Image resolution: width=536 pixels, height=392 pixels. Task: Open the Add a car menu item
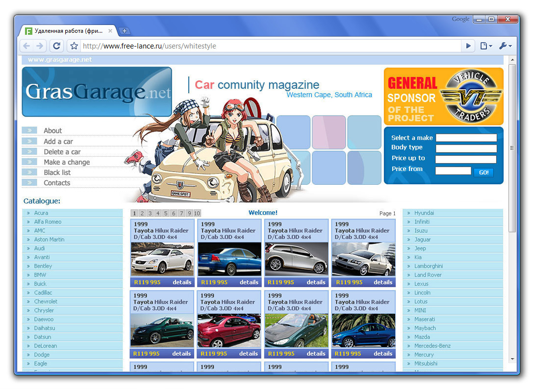(x=58, y=142)
